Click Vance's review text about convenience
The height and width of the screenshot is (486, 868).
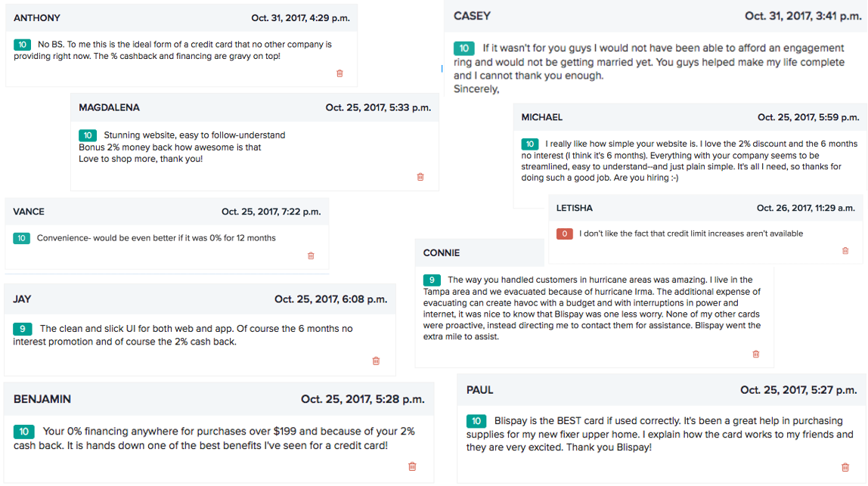[x=157, y=238]
